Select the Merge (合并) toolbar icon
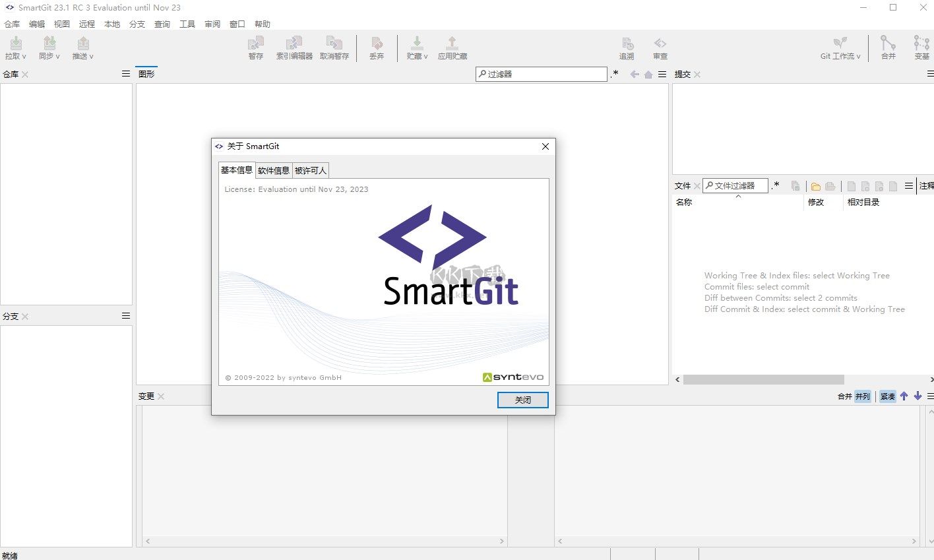934x560 pixels. point(888,46)
